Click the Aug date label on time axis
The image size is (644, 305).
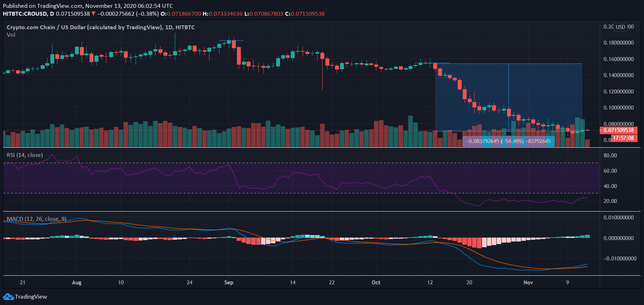tap(77, 283)
